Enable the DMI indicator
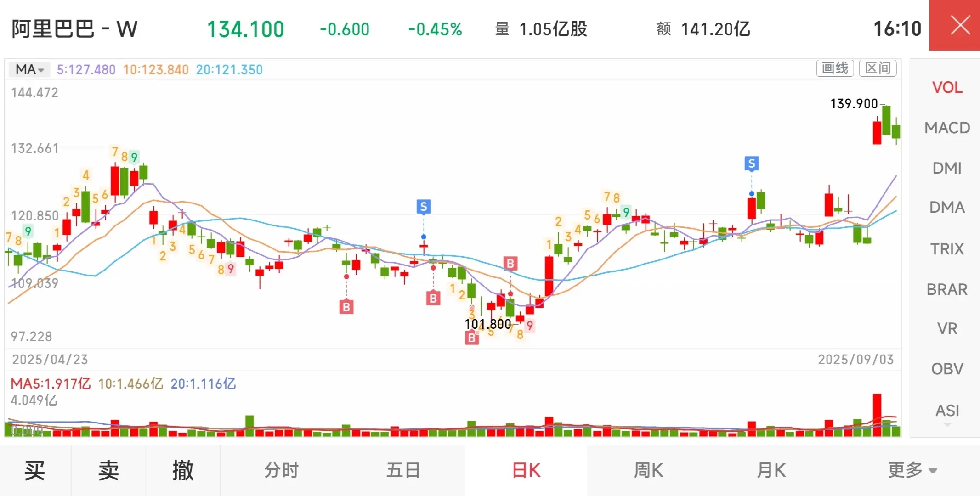This screenshot has height=496, width=980. click(947, 168)
